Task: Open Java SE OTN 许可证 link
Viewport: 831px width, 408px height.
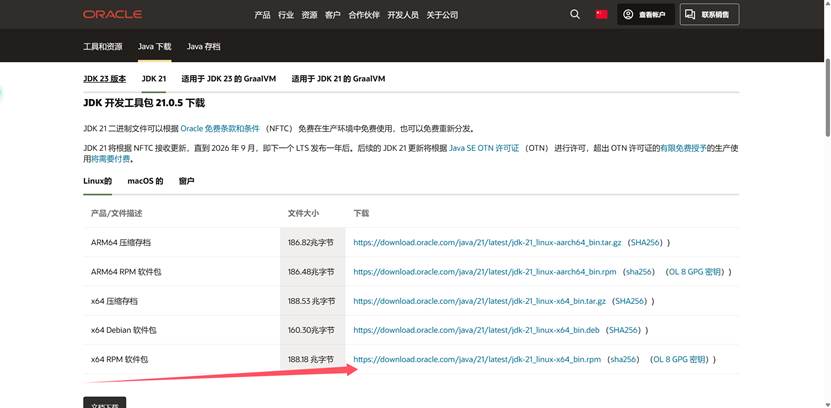Action: 484,148
